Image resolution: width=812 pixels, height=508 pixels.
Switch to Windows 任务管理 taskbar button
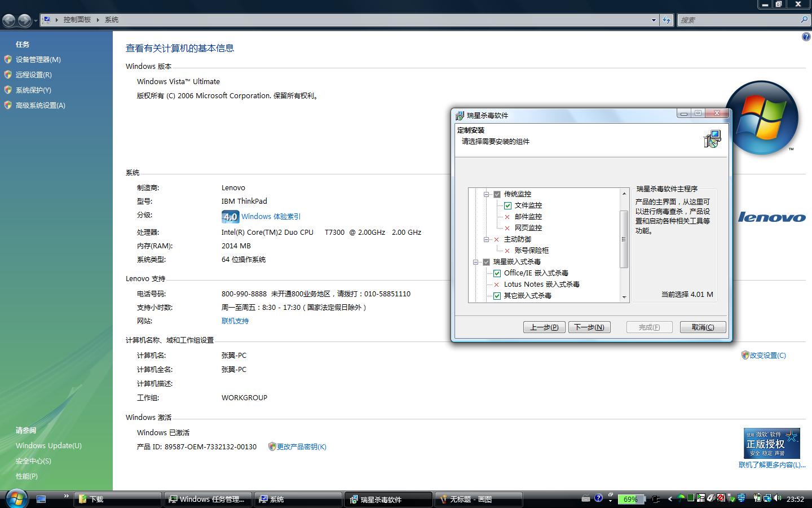click(208, 499)
